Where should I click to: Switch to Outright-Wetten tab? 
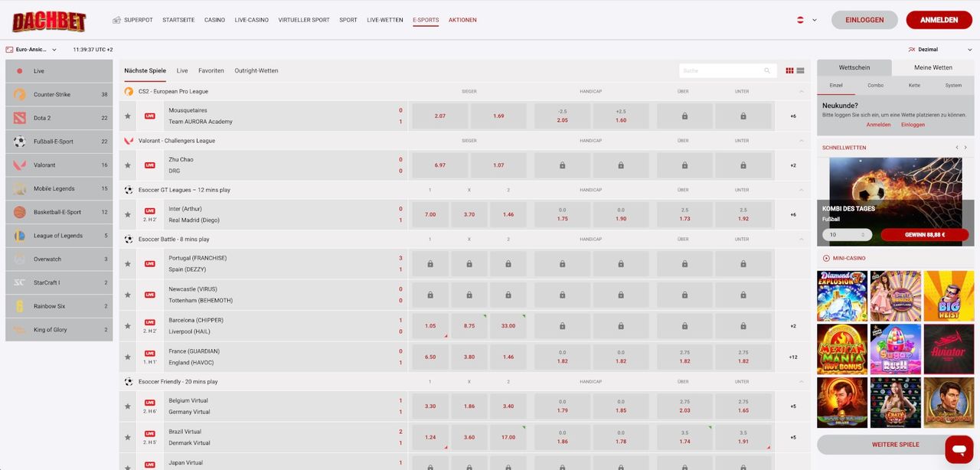(256, 70)
